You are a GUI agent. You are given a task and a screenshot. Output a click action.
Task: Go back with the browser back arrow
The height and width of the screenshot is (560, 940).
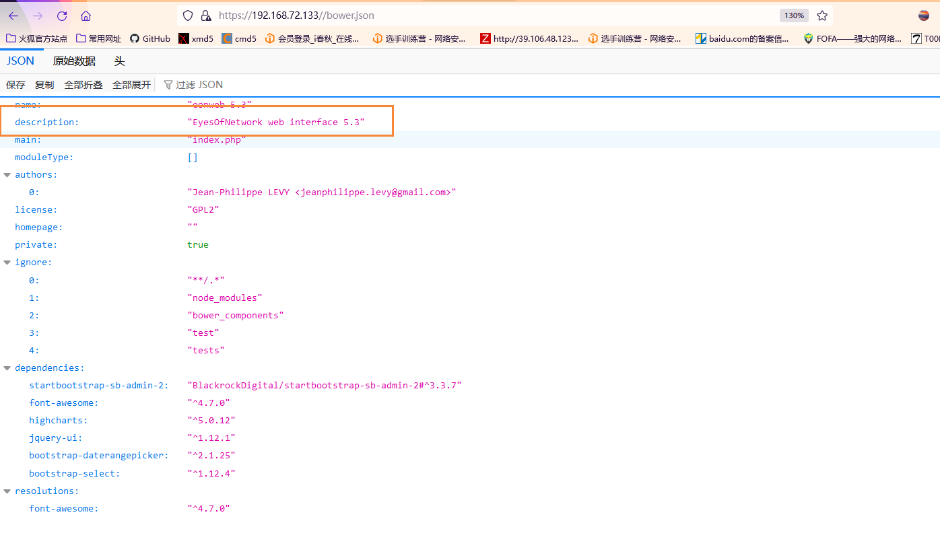(13, 15)
